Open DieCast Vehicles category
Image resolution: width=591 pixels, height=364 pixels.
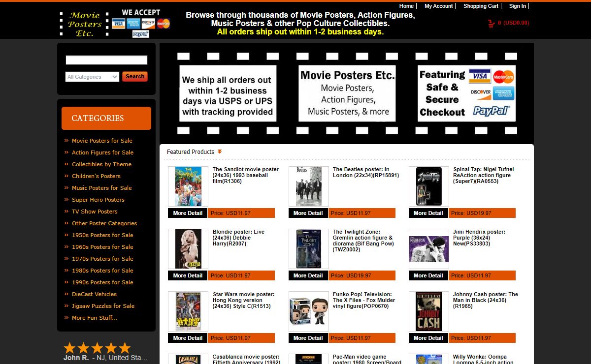[94, 294]
